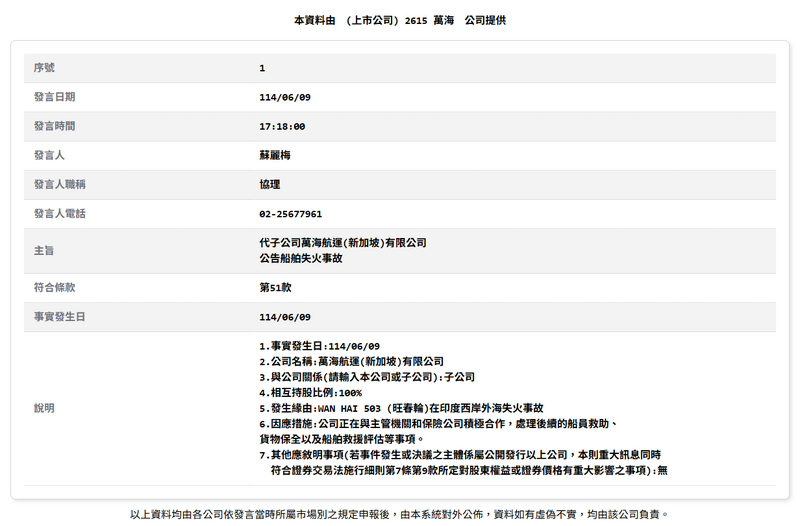Select the 發言時間 label
800x526 pixels.
(54, 126)
